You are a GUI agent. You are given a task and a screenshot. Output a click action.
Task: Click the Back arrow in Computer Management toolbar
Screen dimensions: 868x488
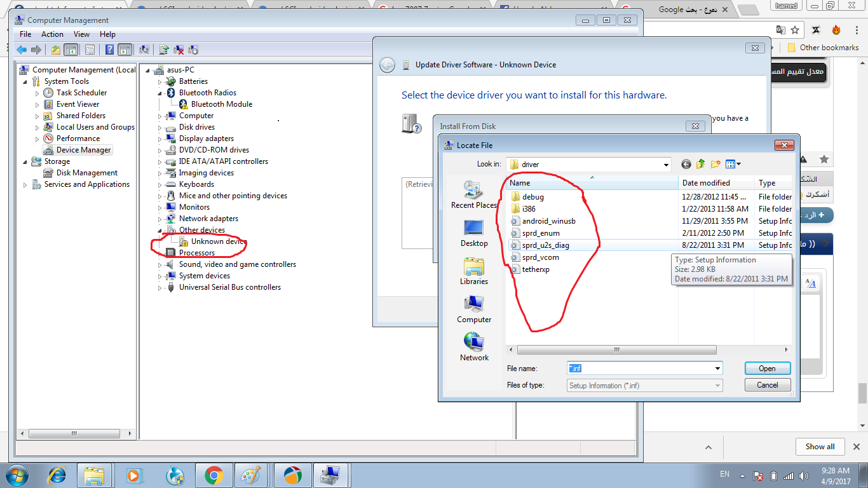tap(22, 50)
